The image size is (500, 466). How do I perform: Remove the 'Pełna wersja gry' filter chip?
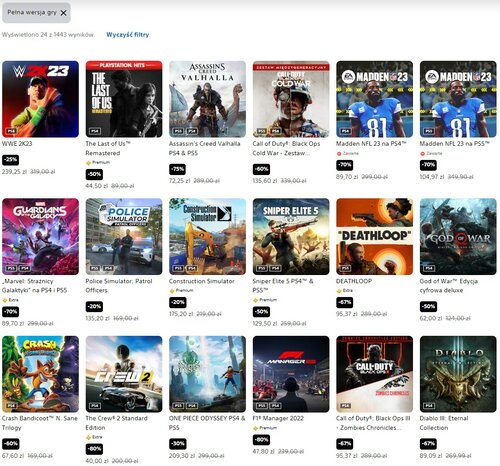coord(64,13)
